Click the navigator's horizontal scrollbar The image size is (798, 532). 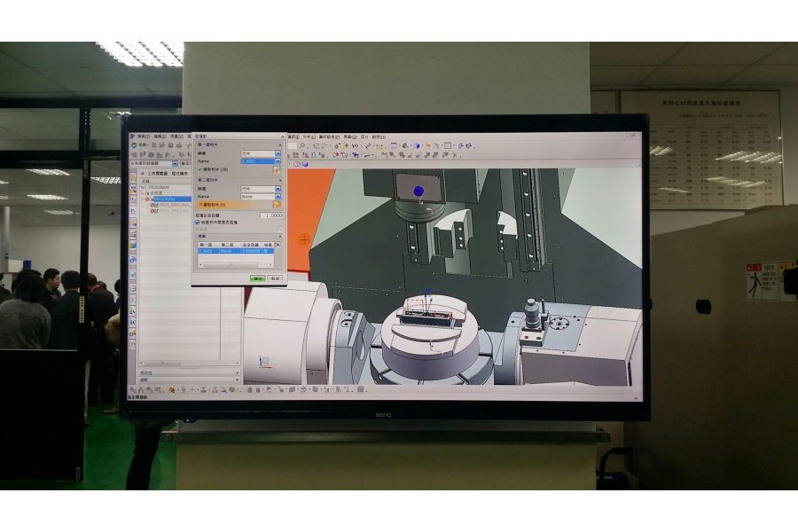pyautogui.click(x=188, y=363)
